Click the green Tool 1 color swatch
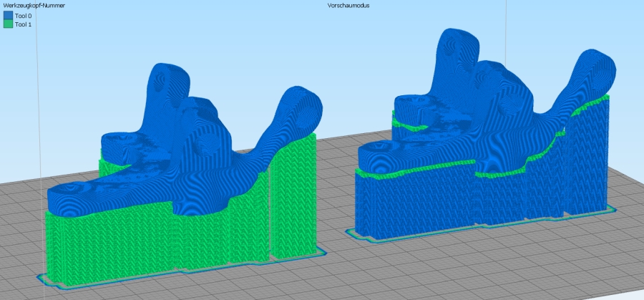The height and width of the screenshot is (300, 644). point(8,24)
